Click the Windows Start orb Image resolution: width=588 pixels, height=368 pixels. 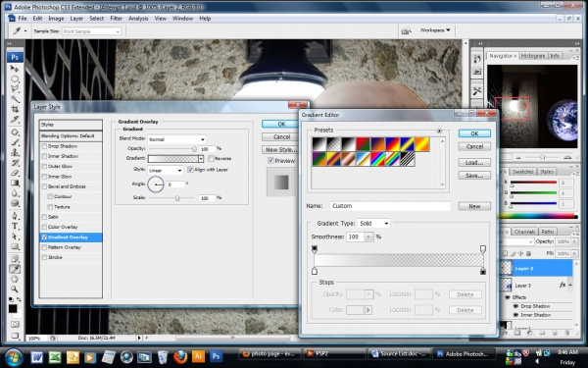pos(14,357)
